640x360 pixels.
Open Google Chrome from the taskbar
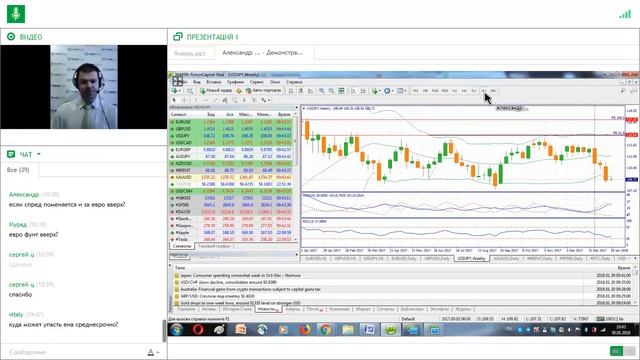(325, 329)
